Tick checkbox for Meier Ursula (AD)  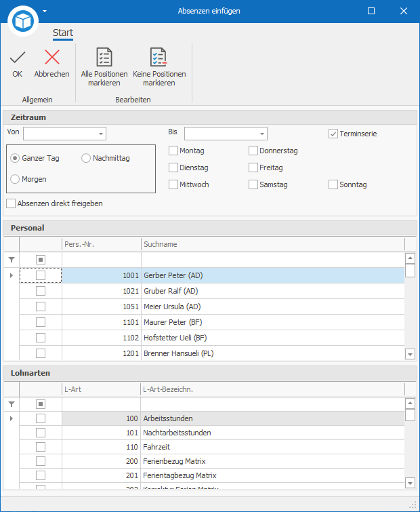point(41,307)
